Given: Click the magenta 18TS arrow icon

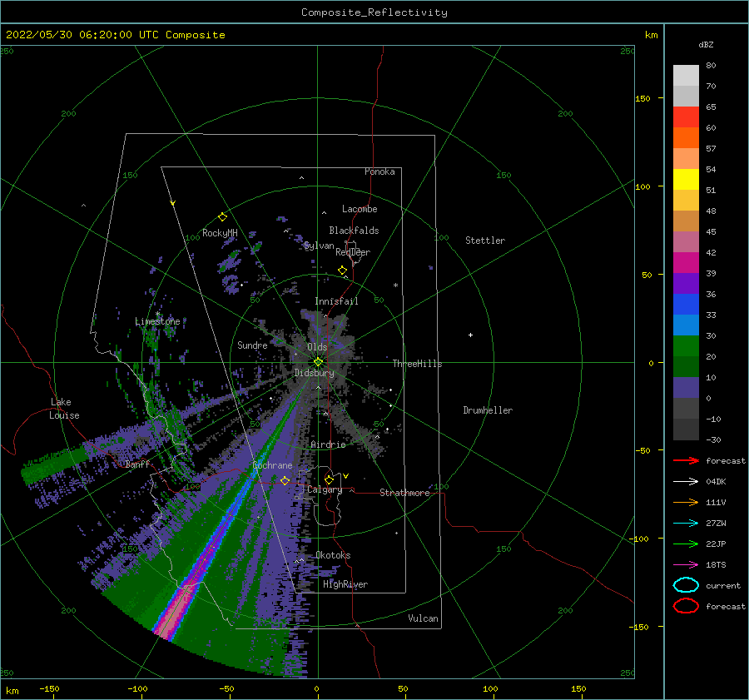Looking at the screenshot, I should tap(686, 565).
